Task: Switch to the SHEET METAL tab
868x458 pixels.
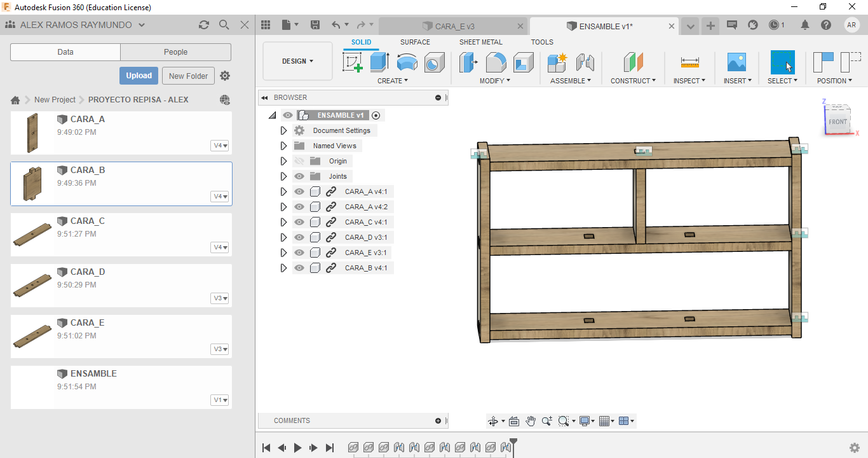Action: (x=480, y=42)
